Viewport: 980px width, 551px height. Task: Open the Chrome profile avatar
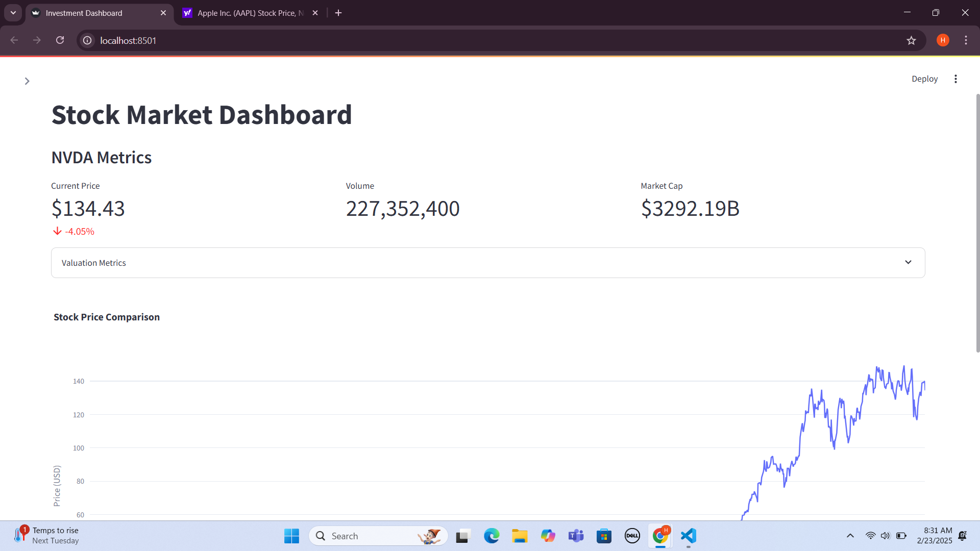pos(943,40)
